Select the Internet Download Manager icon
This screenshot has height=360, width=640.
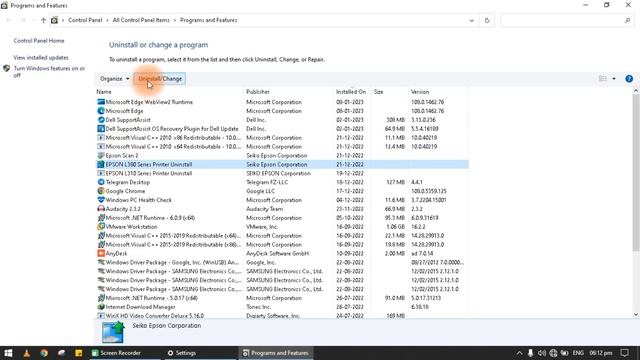coord(101,307)
